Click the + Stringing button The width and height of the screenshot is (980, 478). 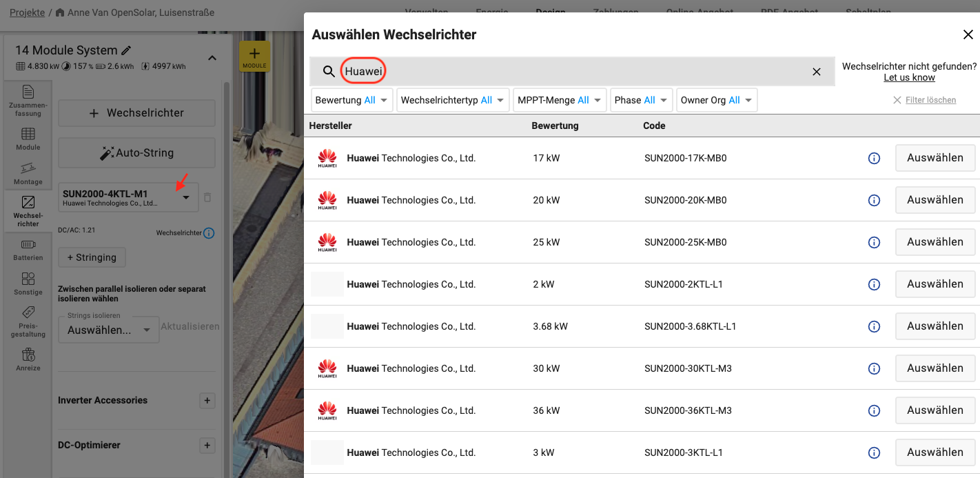tap(92, 257)
